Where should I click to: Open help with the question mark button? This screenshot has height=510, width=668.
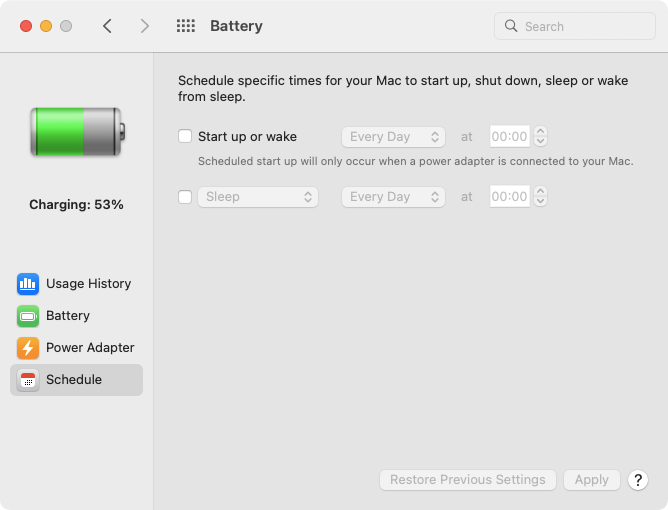(638, 480)
